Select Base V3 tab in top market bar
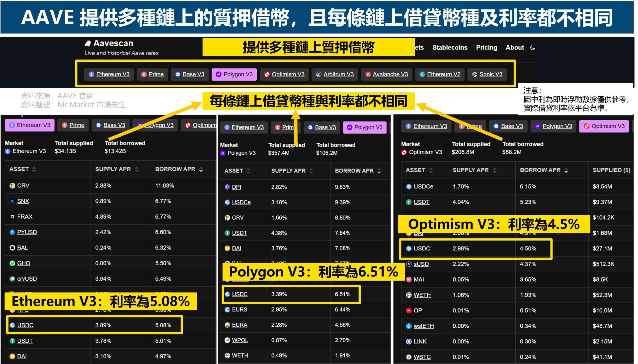 tap(190, 74)
